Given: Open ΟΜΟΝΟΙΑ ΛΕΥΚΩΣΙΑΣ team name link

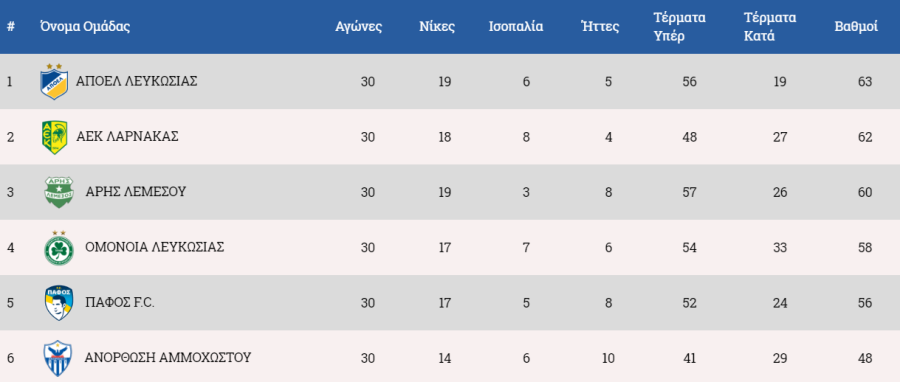Looking at the screenshot, I should point(154,247).
